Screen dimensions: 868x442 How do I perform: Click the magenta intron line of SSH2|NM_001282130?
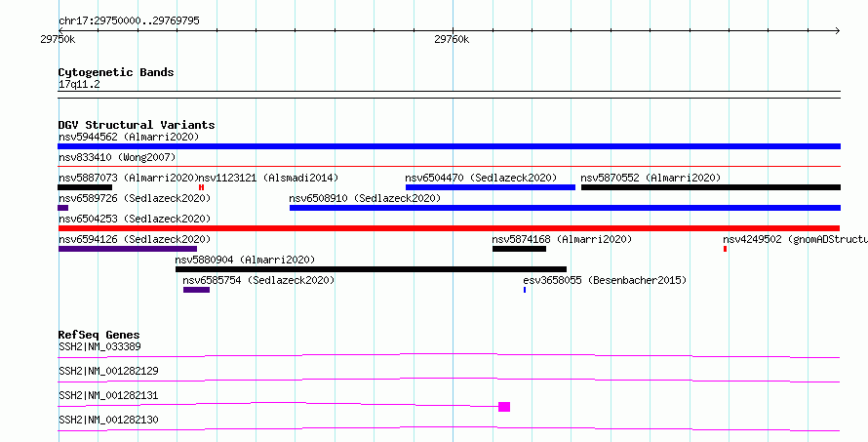(449, 428)
